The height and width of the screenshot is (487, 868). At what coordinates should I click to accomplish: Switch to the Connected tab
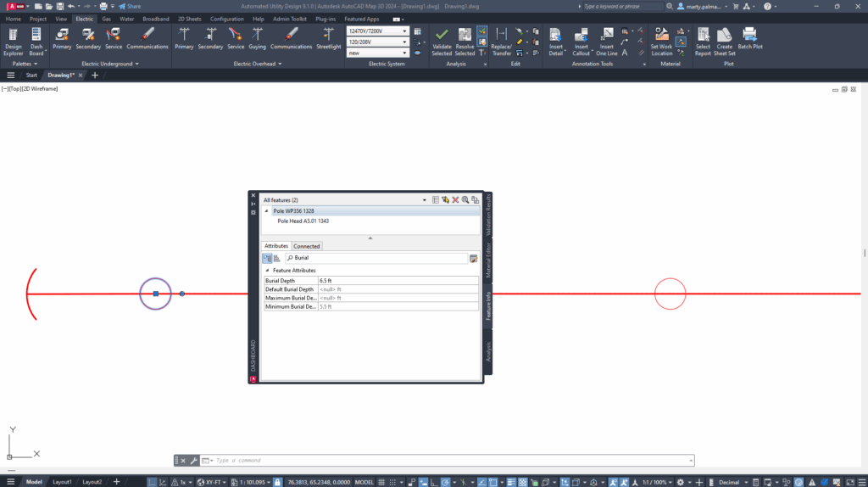pos(306,246)
